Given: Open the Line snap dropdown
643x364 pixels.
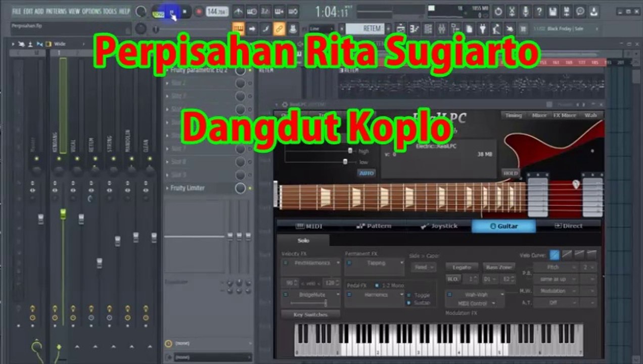Looking at the screenshot, I should point(320,29).
